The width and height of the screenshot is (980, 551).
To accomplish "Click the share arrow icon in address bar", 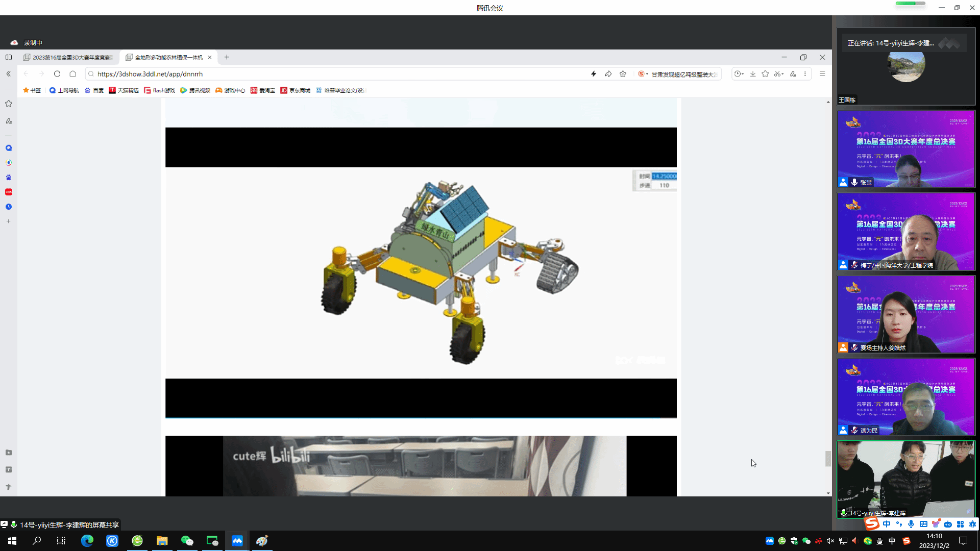I will (x=608, y=74).
